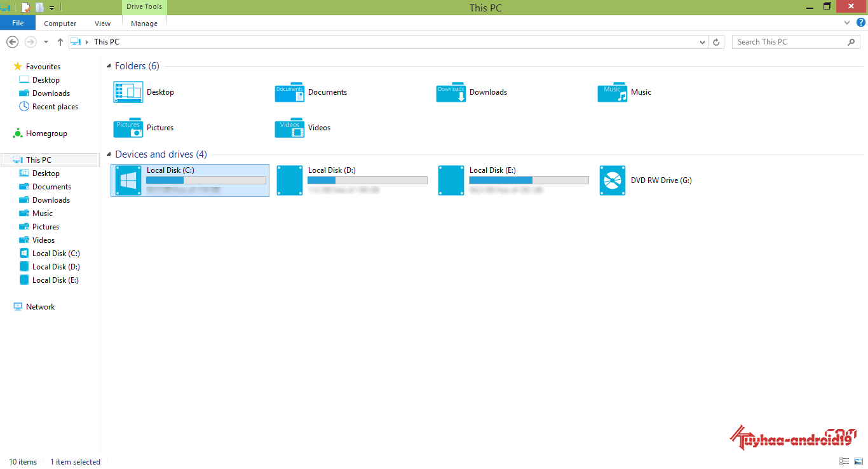Click the Devices and drives (4) heading
868x469 pixels.
coord(161,154)
